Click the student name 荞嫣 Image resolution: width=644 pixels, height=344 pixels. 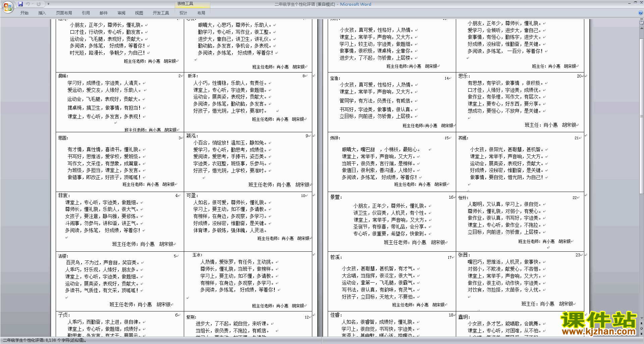click(x=463, y=138)
